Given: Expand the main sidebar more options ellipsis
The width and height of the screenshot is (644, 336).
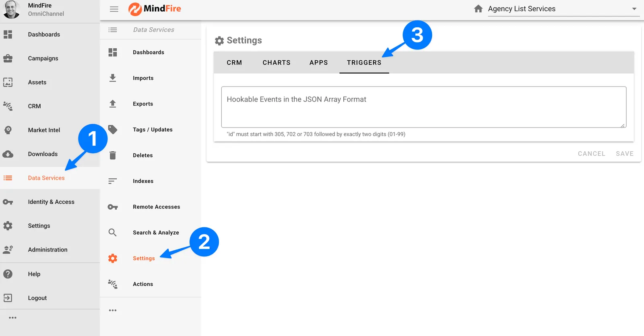Looking at the screenshot, I should tap(13, 318).
